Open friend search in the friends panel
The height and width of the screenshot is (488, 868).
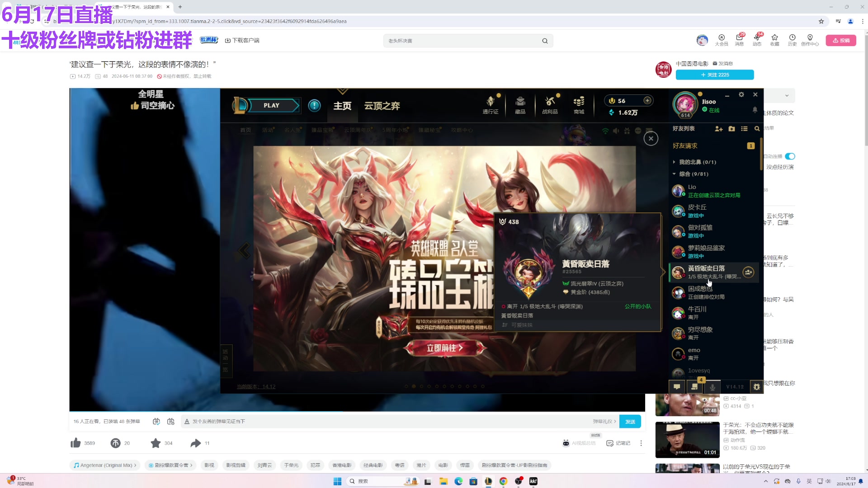(757, 129)
